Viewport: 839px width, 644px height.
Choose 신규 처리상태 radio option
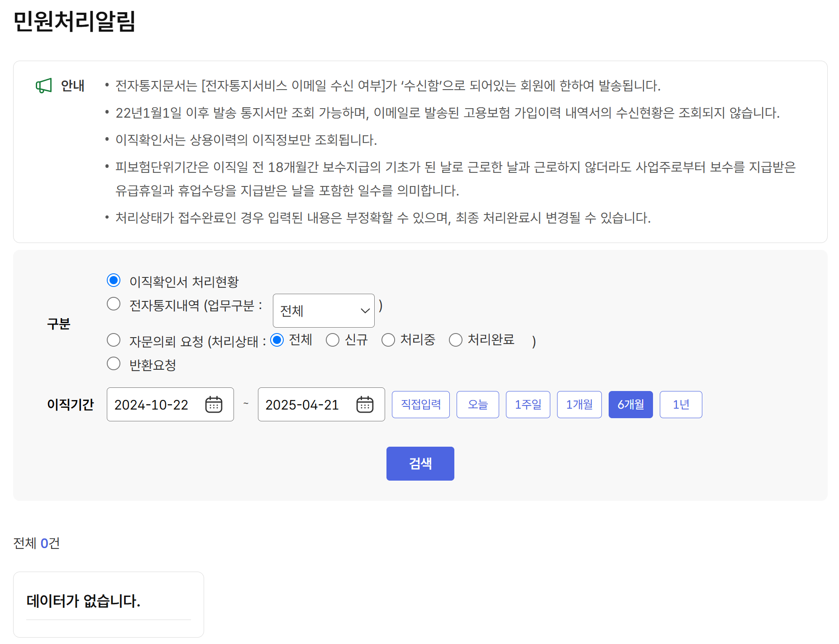tap(333, 340)
